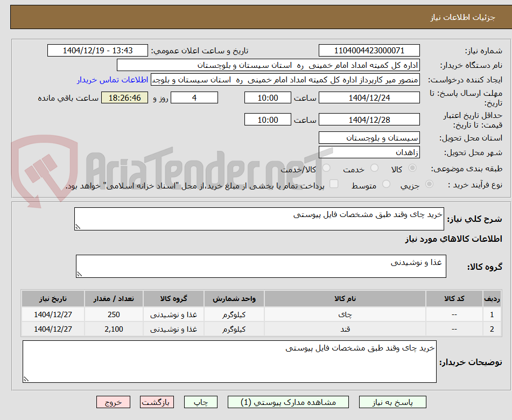This screenshot has width=512, height=420.
Task: Click the ایجاد کننده درخواست field
Action: [x=285, y=80]
